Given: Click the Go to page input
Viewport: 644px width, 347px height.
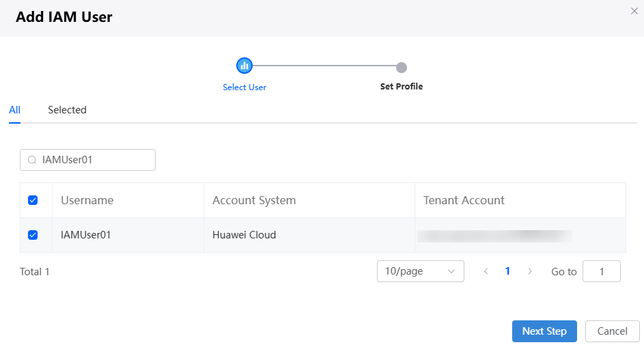Looking at the screenshot, I should tap(601, 271).
